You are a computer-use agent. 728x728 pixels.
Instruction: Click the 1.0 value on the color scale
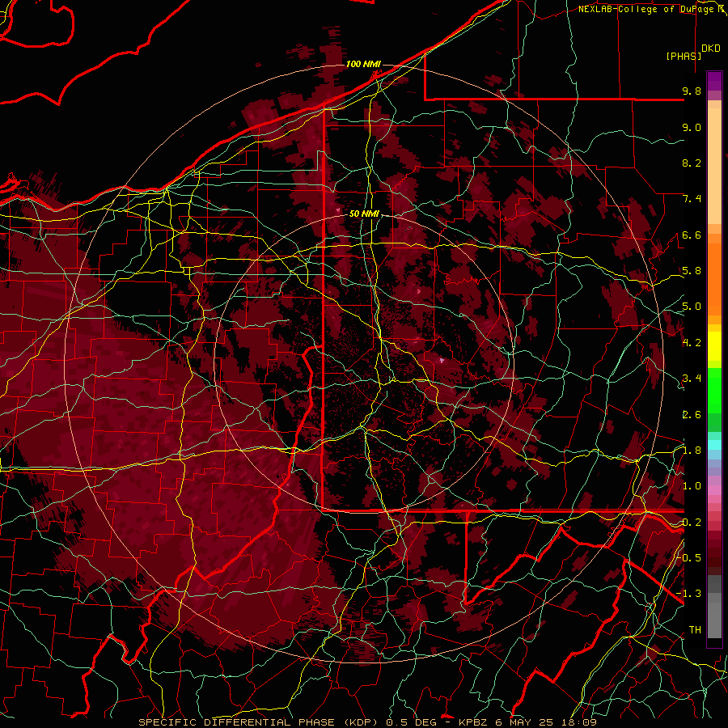click(692, 486)
